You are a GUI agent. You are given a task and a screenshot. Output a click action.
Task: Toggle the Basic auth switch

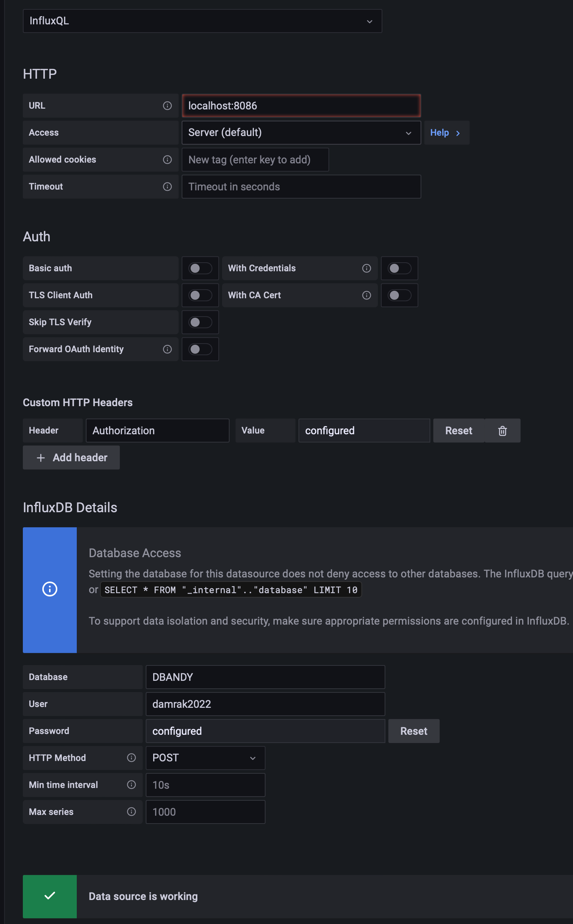(x=200, y=268)
